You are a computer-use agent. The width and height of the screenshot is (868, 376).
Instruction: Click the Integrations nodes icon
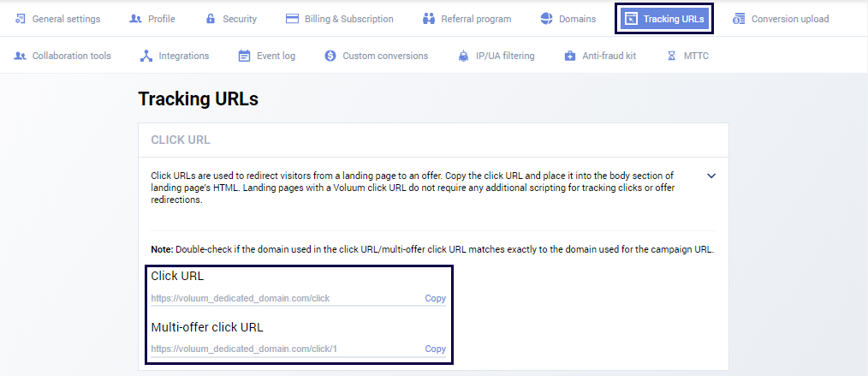coord(146,57)
